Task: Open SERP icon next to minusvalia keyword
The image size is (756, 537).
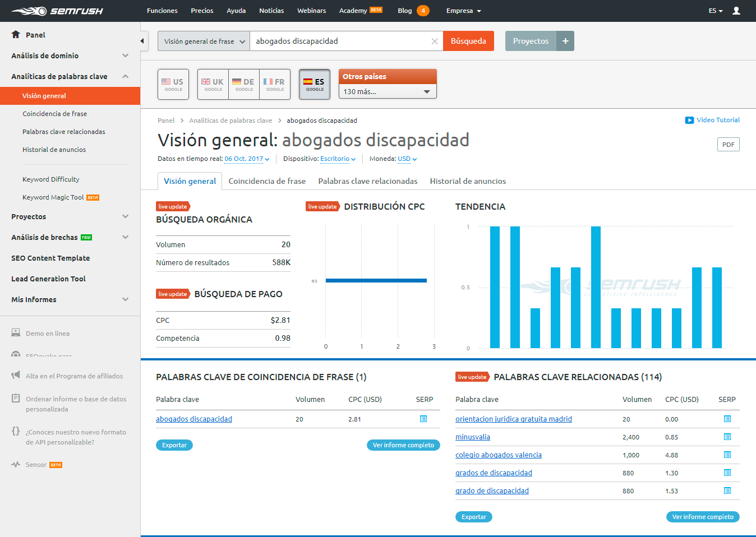Action: coord(727,437)
